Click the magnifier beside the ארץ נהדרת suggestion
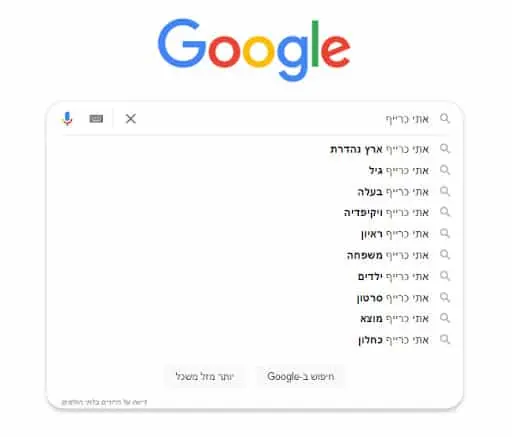The width and height of the screenshot is (512, 437). pos(445,149)
